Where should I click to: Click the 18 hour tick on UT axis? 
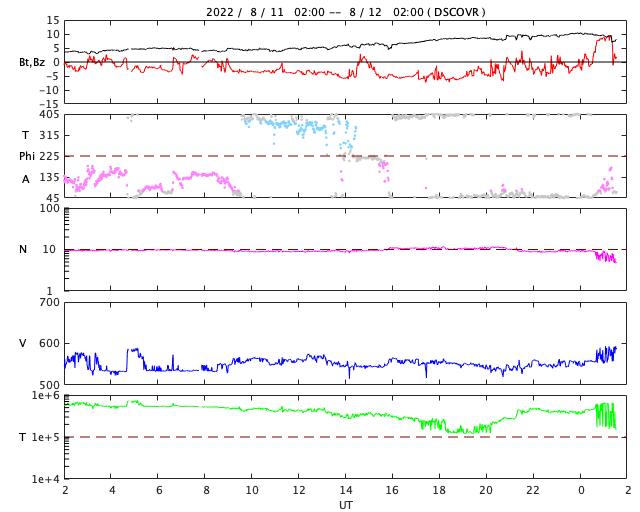click(x=439, y=490)
